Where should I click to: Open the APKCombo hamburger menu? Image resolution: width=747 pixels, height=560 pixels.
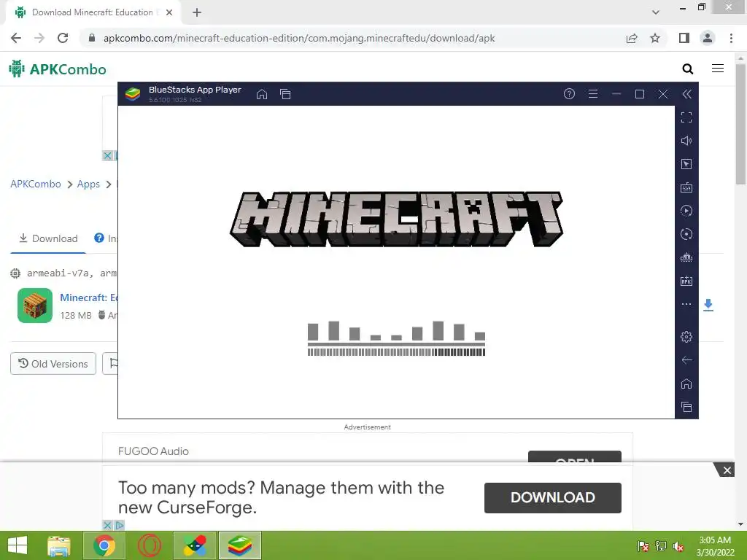pos(718,69)
